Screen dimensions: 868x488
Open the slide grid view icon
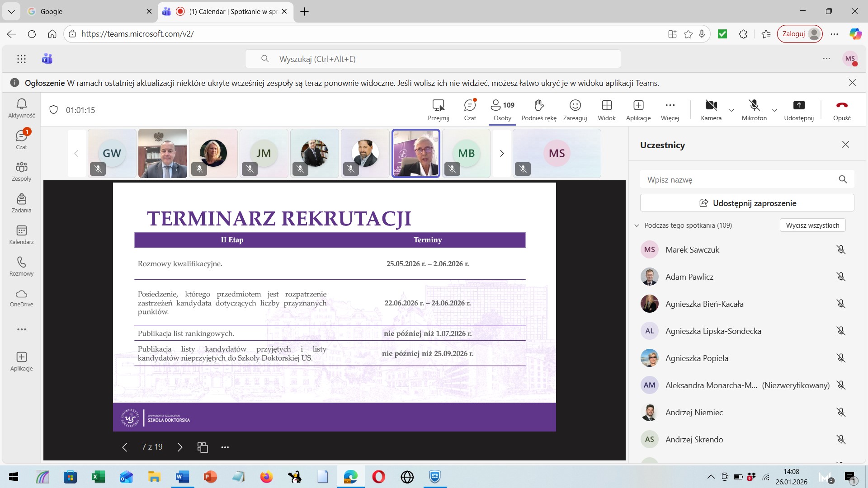point(203,447)
